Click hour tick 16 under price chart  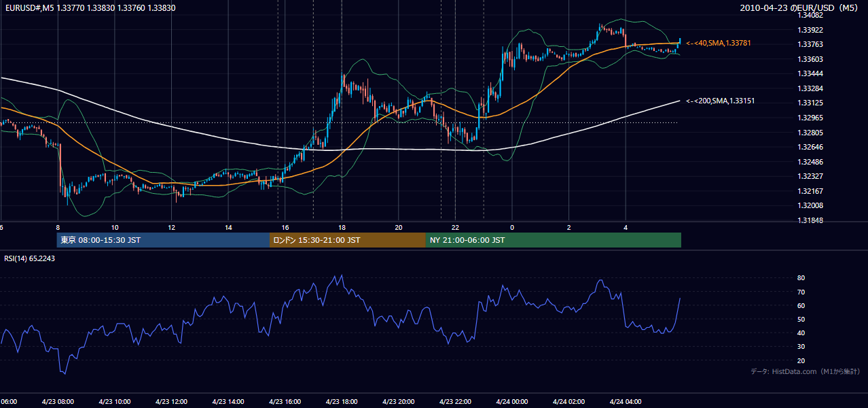(x=285, y=227)
